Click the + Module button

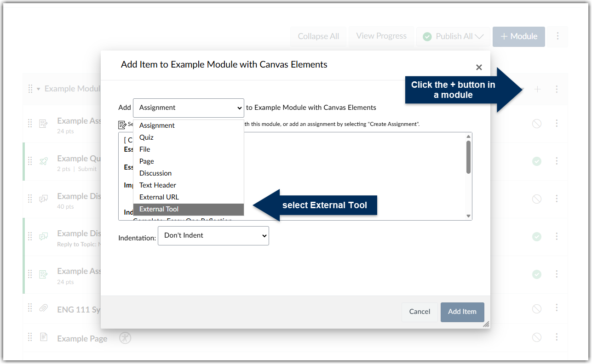(519, 36)
